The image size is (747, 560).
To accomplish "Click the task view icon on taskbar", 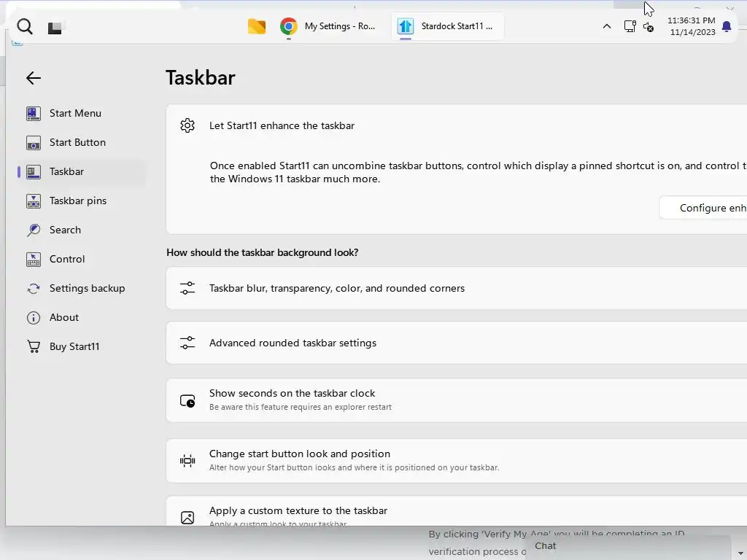I will coord(55,28).
